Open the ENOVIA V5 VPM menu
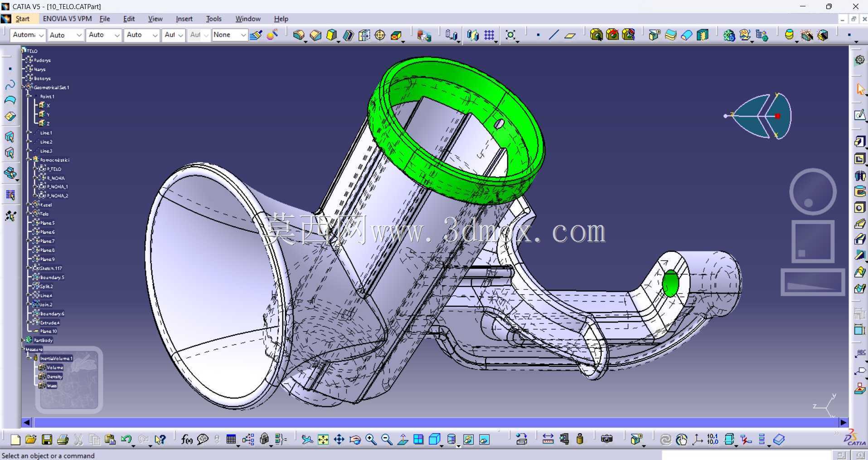Viewport: 868px width, 460px height. (67, 19)
